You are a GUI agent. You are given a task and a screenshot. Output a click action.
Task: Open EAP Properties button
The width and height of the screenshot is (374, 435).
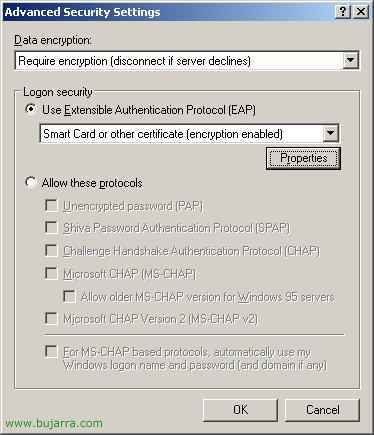click(x=303, y=158)
